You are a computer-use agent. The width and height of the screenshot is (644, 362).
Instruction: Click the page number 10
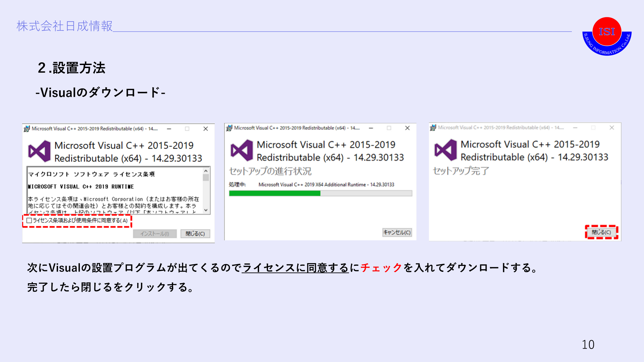click(588, 345)
